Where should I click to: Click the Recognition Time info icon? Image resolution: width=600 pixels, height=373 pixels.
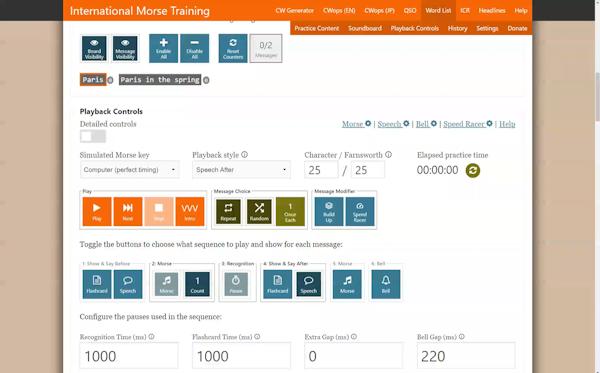tap(152, 337)
